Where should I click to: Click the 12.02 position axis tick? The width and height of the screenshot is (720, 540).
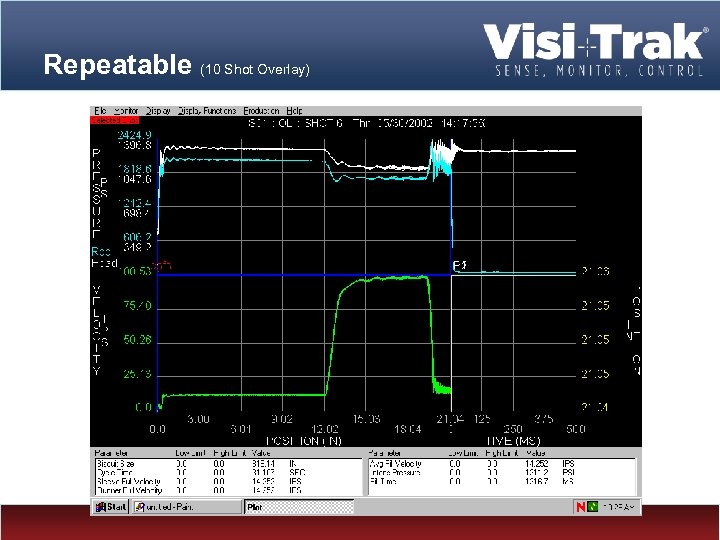click(x=325, y=429)
